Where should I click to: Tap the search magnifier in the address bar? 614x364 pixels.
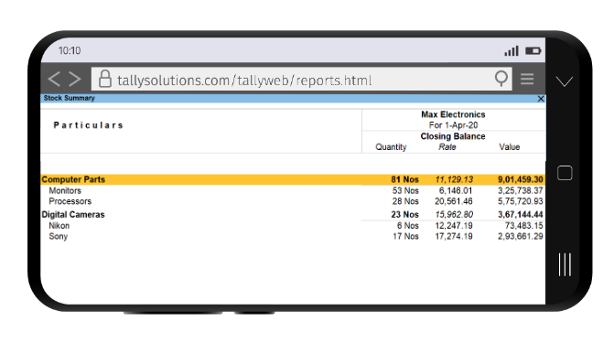pyautogui.click(x=501, y=79)
